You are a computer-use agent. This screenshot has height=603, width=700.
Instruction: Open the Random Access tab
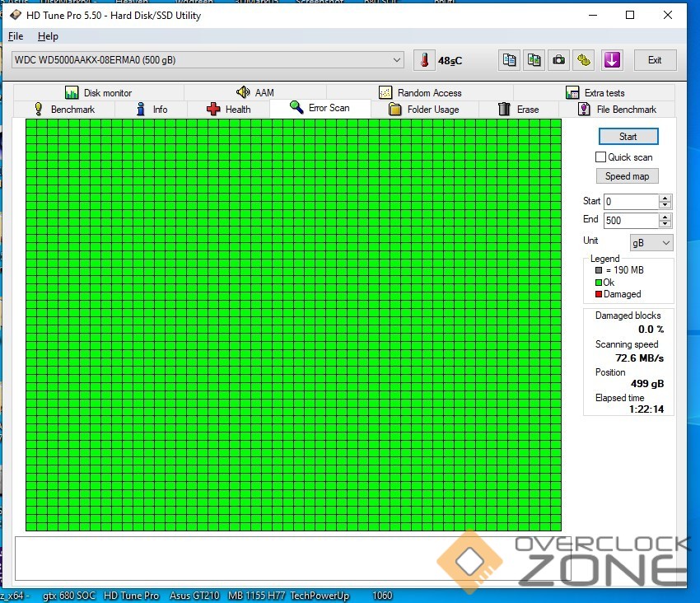[x=420, y=92]
